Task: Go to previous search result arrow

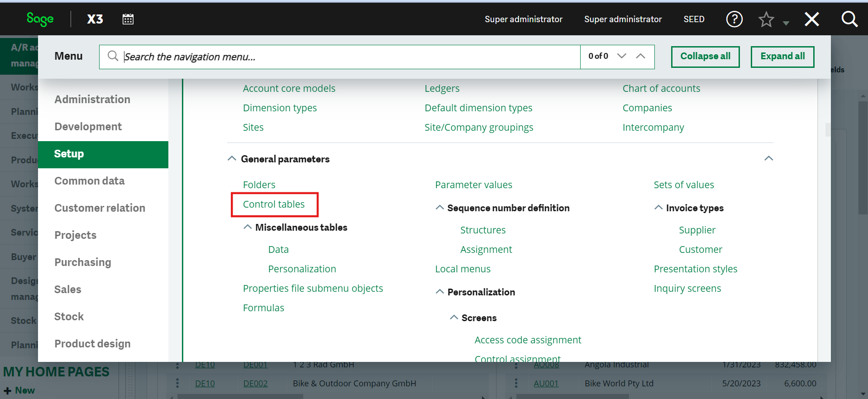Action: pos(640,56)
